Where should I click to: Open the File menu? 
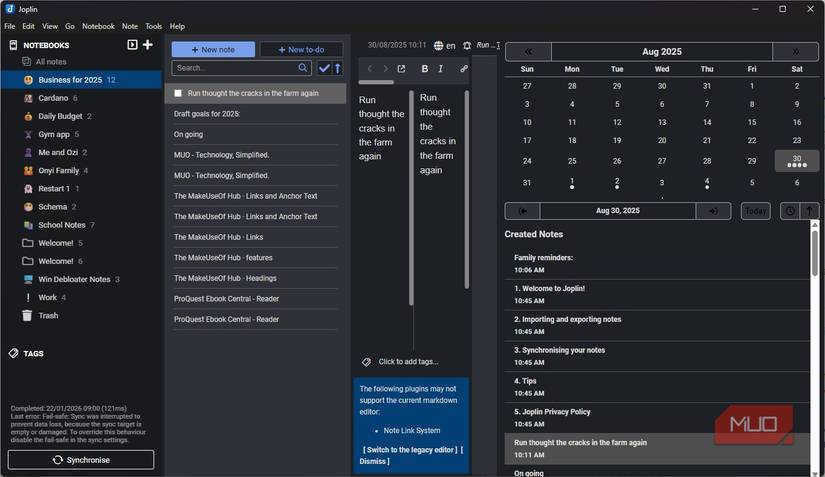9,26
